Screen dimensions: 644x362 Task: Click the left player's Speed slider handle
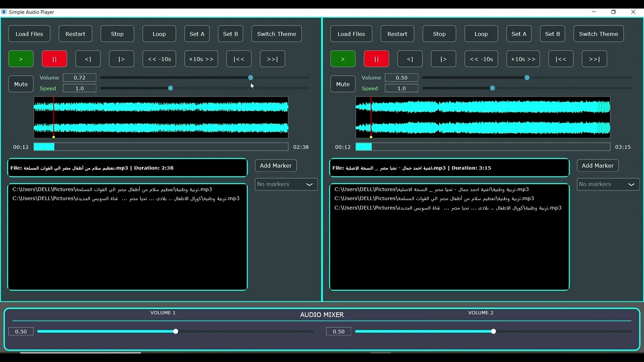pyautogui.click(x=171, y=88)
